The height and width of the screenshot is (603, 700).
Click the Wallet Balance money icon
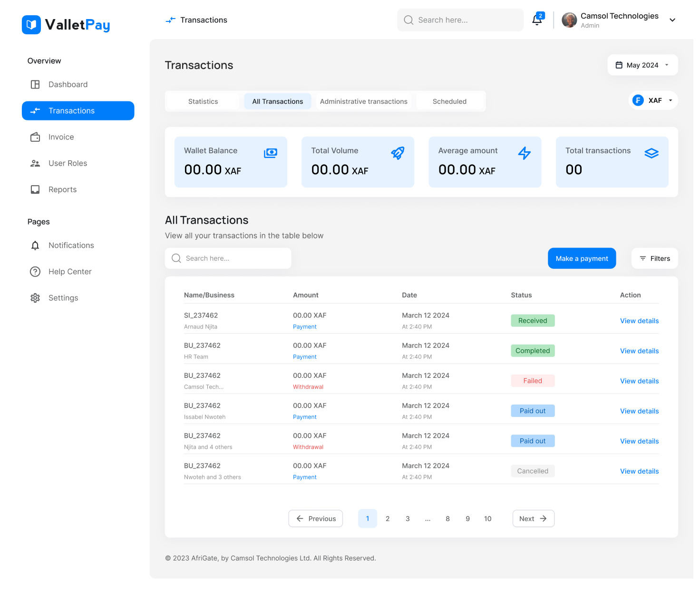270,153
